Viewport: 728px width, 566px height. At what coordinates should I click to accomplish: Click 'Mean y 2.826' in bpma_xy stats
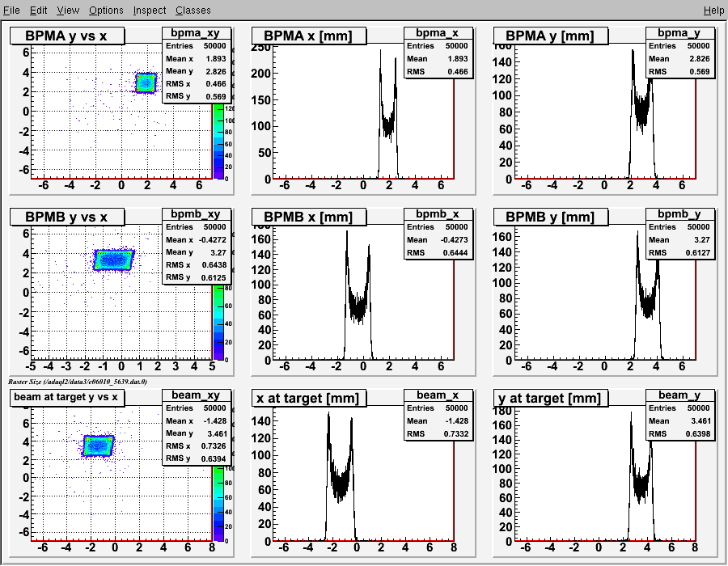[x=196, y=71]
